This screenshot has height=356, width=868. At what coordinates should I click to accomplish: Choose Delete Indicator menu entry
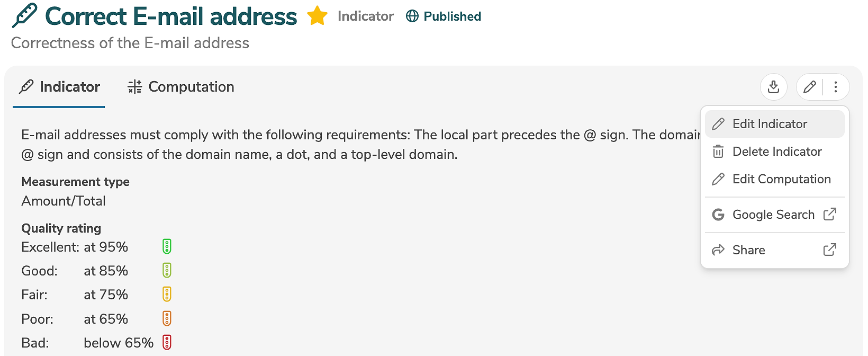pyautogui.click(x=776, y=152)
